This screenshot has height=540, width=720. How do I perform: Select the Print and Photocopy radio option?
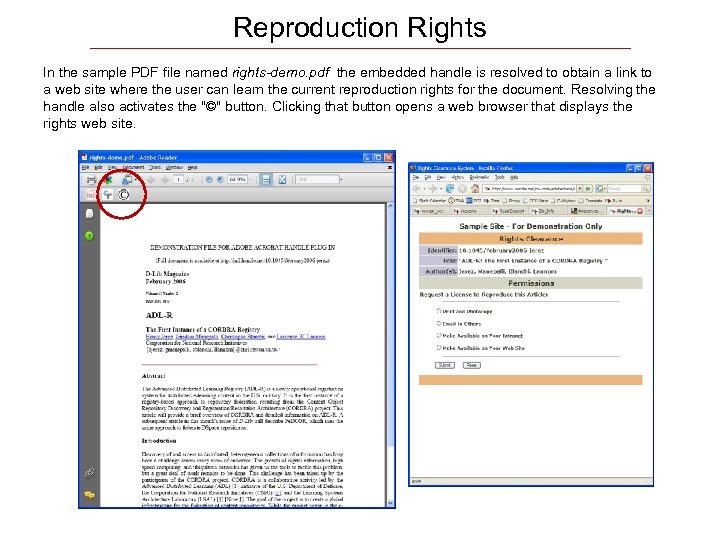tap(439, 311)
